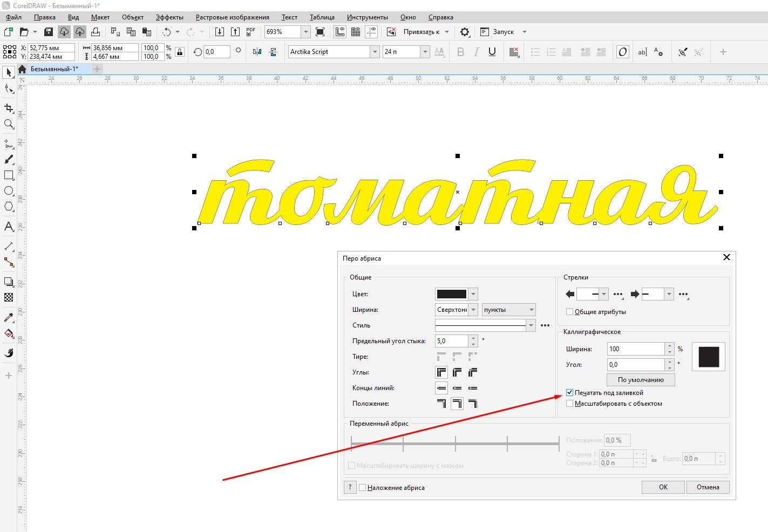
Task: Open the line style dropdown
Action: (x=531, y=325)
